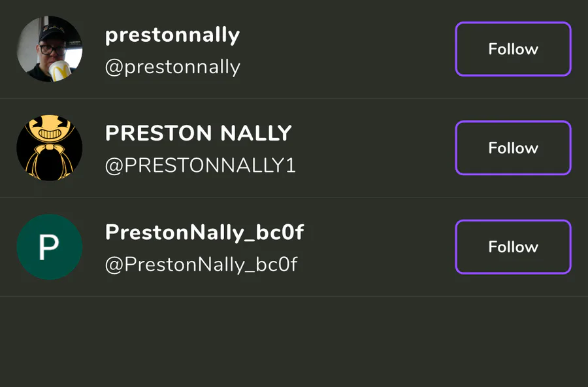Open prestonnally's profile photo avatar
The height and width of the screenshot is (387, 588).
(x=49, y=49)
